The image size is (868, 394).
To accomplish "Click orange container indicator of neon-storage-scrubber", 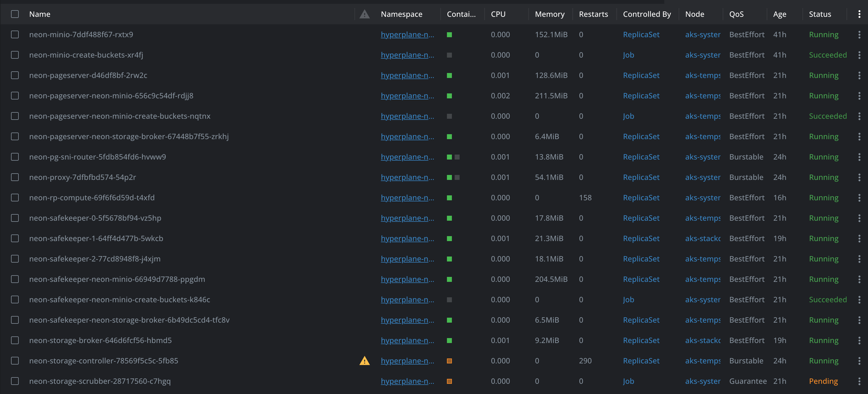I will point(449,381).
